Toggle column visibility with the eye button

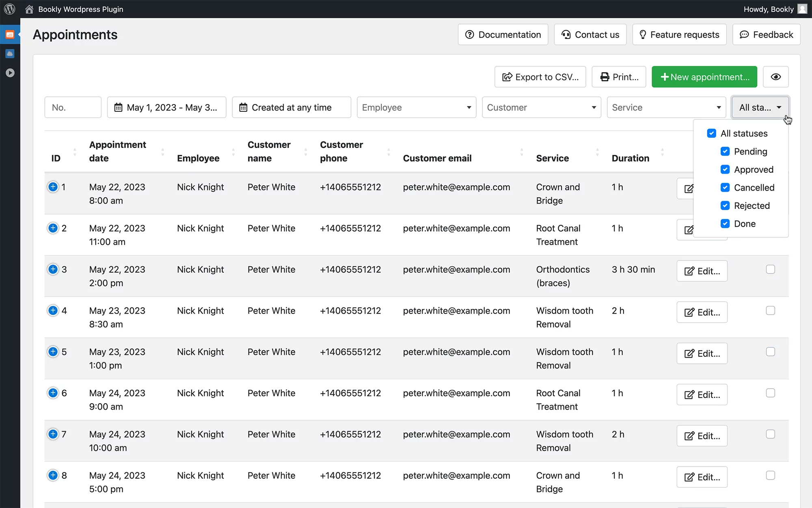pos(776,77)
